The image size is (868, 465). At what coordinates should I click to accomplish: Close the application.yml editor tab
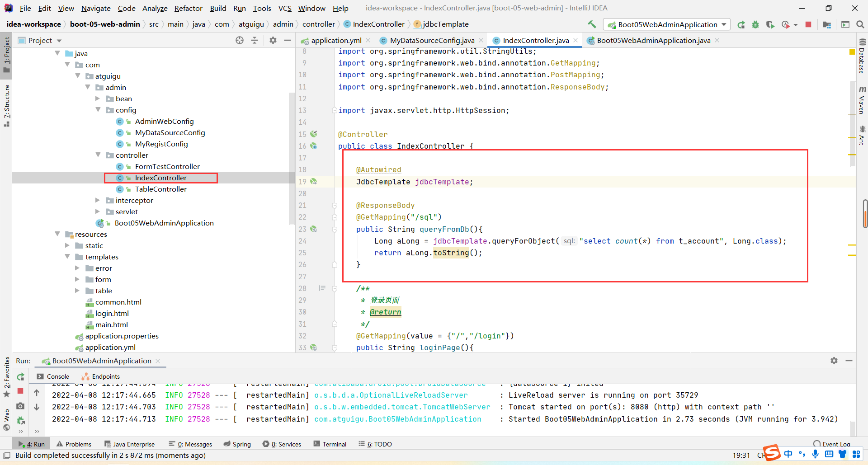click(x=368, y=40)
